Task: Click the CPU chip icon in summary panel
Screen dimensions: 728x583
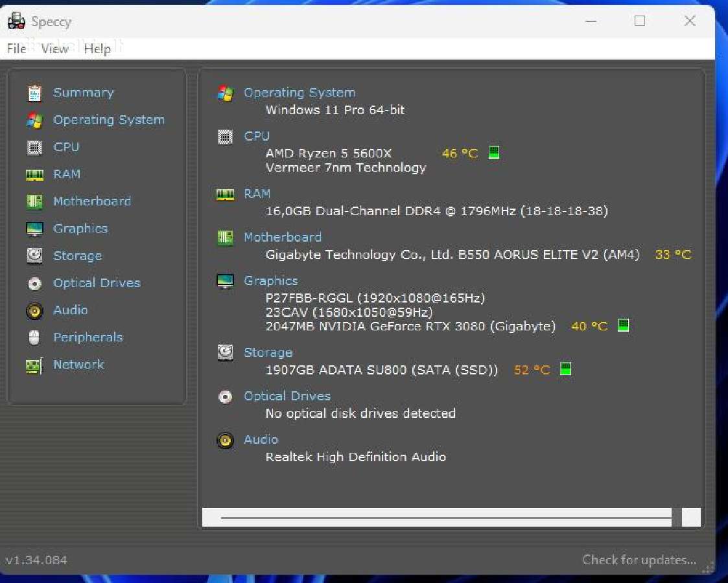Action: coord(225,137)
